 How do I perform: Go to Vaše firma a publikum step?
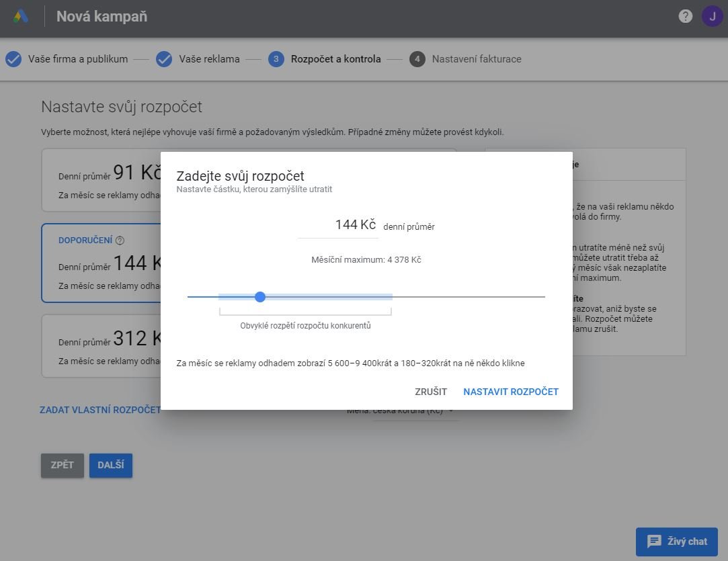78,59
